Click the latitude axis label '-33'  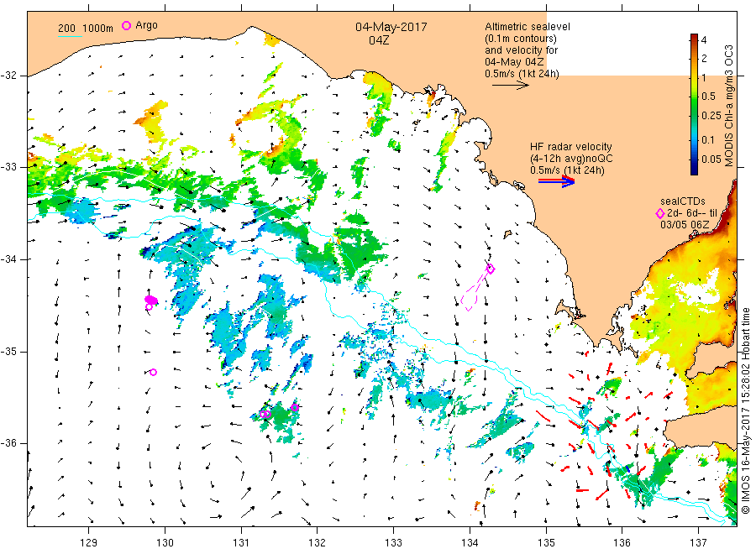pyautogui.click(x=8, y=167)
